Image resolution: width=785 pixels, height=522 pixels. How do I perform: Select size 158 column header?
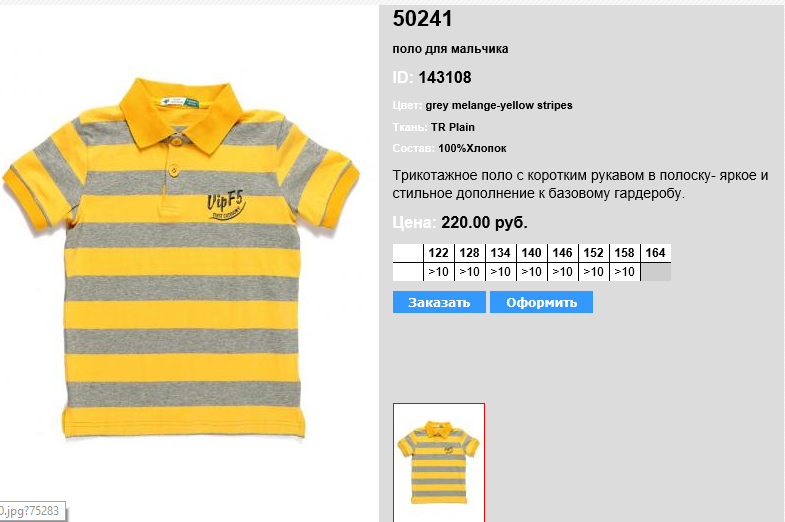(x=625, y=253)
